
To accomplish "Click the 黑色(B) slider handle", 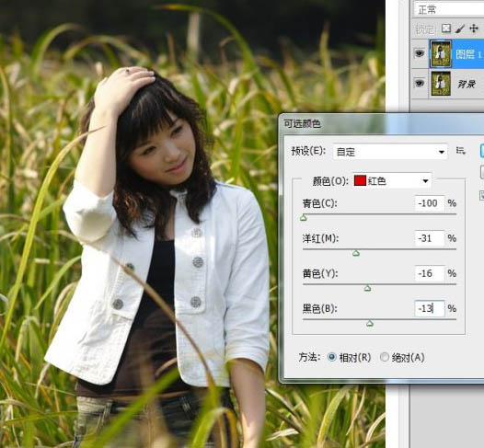I will pyautogui.click(x=370, y=323).
